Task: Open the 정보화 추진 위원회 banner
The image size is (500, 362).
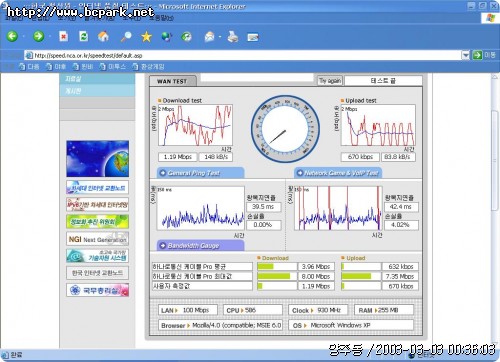Action: click(x=97, y=222)
